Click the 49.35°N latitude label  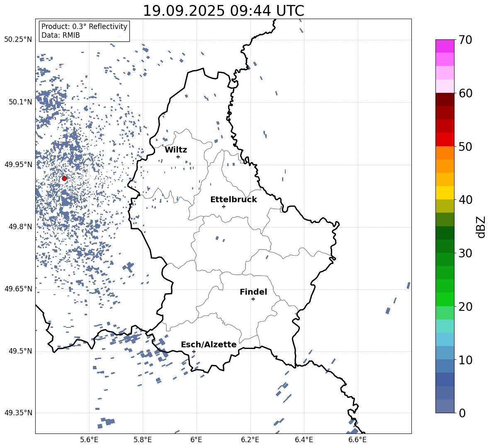pyautogui.click(x=18, y=413)
